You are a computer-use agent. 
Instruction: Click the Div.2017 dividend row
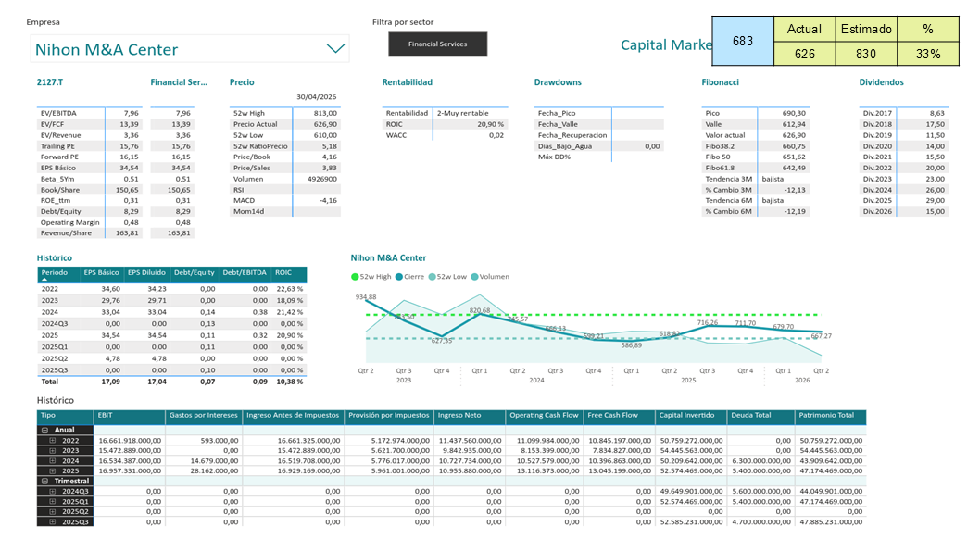click(904, 114)
